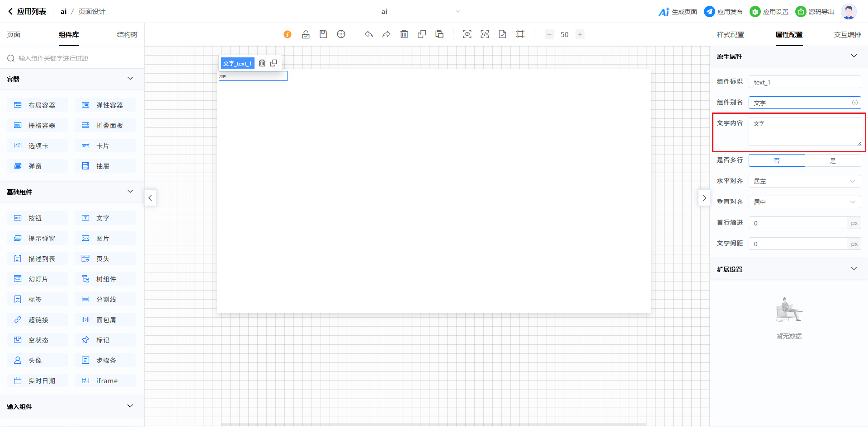The image size is (868, 427).
Task: Collapse the left panel with the arrow handle
Action: point(150,198)
